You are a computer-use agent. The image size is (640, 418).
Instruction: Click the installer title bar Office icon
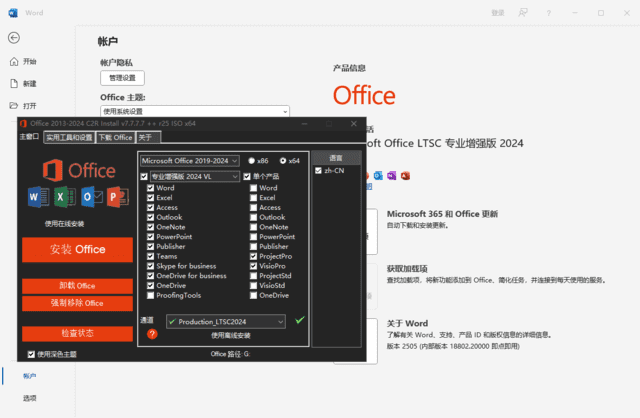point(23,123)
